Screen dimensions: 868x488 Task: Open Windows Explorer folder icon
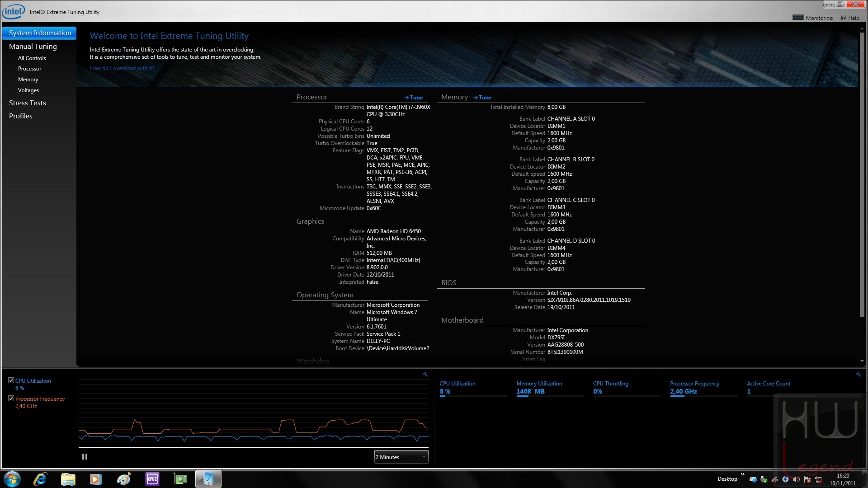click(68, 479)
